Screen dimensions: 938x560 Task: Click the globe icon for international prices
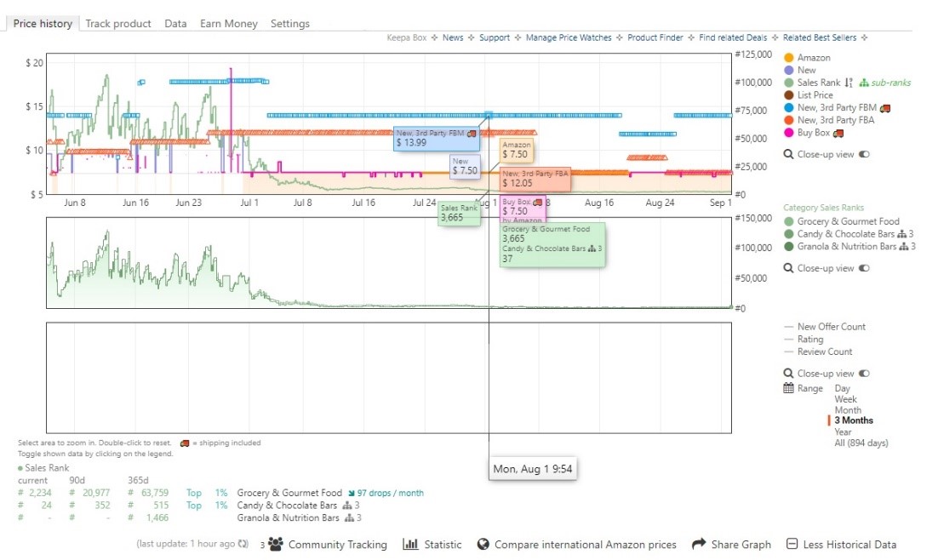point(483,544)
